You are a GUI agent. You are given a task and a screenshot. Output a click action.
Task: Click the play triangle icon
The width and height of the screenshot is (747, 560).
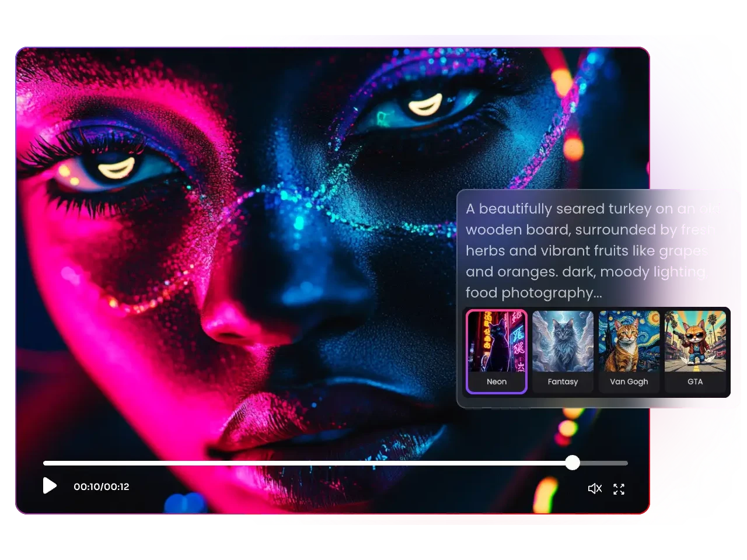50,486
